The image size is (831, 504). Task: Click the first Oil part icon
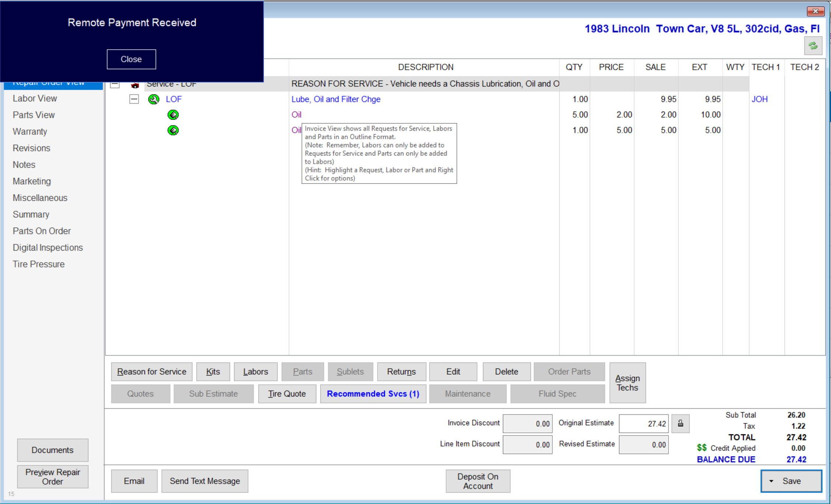tap(173, 115)
